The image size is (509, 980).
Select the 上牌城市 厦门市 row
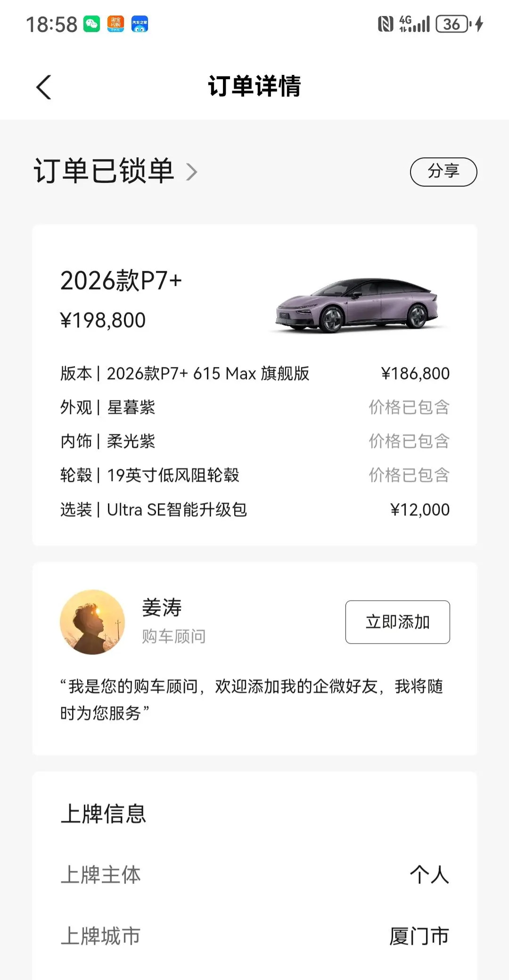pos(254,936)
